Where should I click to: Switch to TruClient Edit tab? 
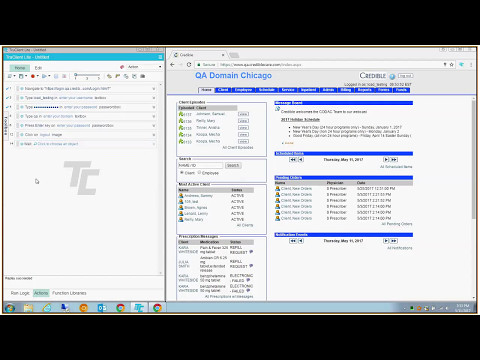click(38, 68)
